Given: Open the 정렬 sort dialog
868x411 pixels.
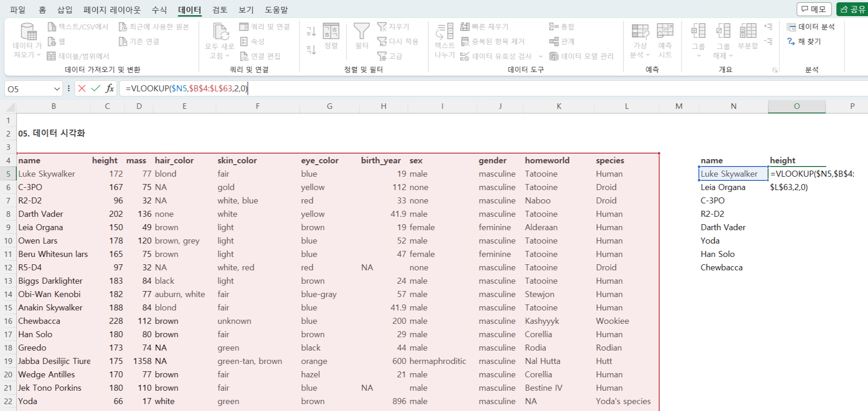Looking at the screenshot, I should pos(331,36).
